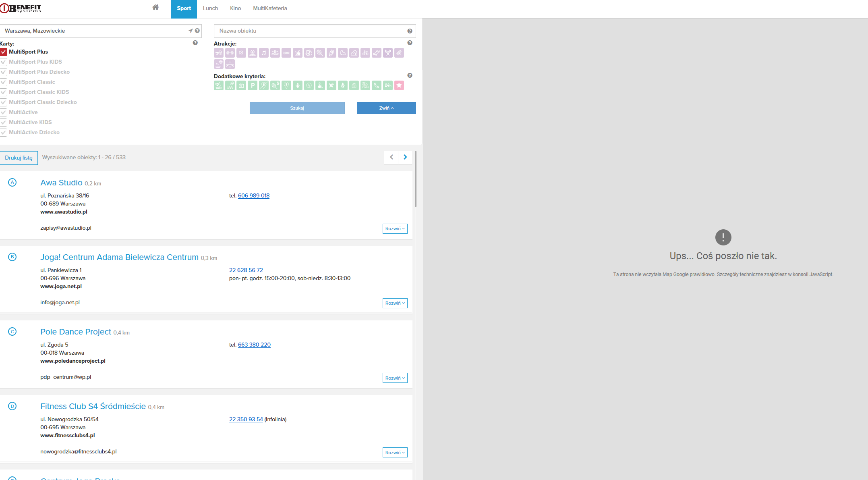Toggle the parking P criterion icon
The height and width of the screenshot is (480, 868).
click(253, 85)
